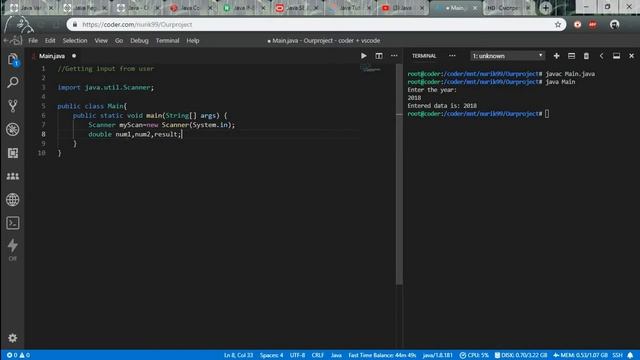Click the CPU usage status item

click(474, 355)
